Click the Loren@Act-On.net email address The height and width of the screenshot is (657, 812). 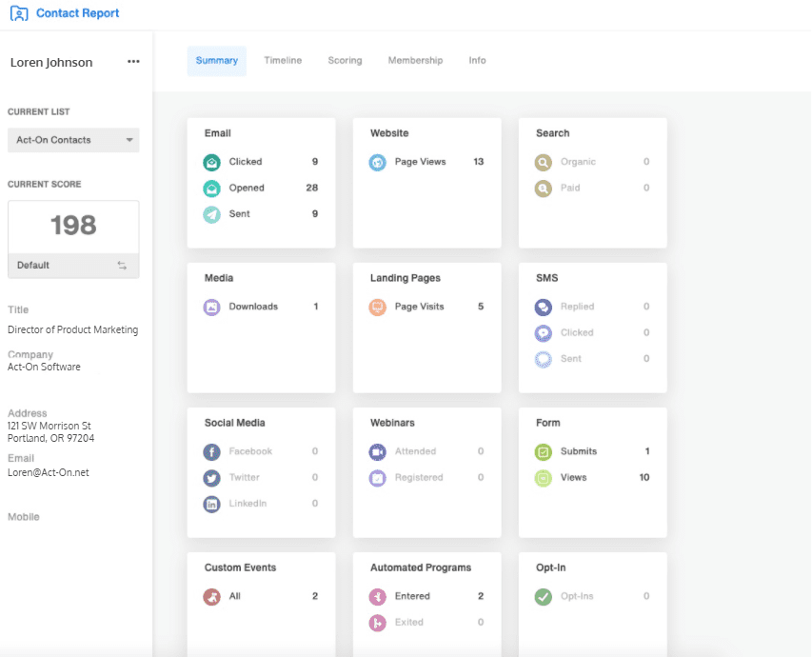pos(49,472)
